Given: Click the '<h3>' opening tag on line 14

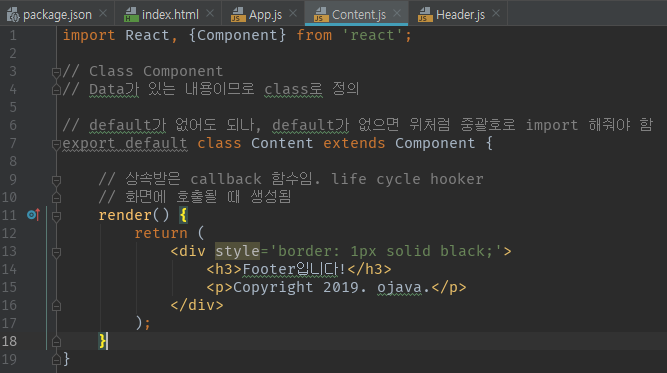Looking at the screenshot, I should point(224,269).
